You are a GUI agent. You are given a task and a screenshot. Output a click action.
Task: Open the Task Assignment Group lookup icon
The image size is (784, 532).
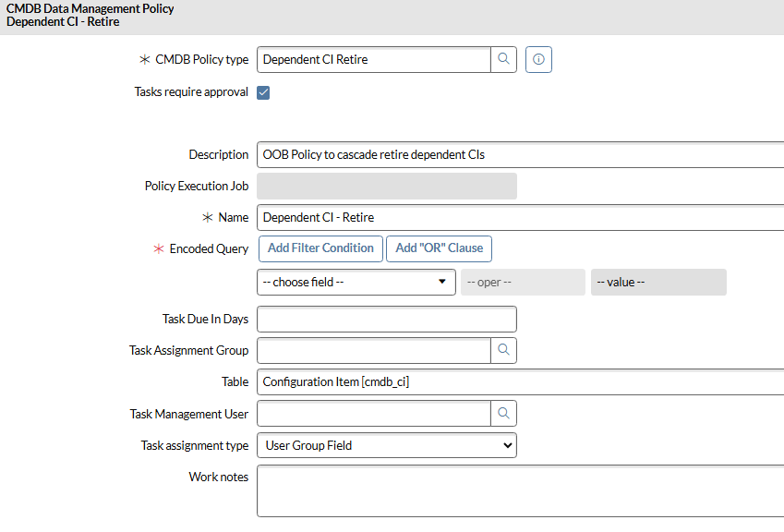pyautogui.click(x=503, y=350)
